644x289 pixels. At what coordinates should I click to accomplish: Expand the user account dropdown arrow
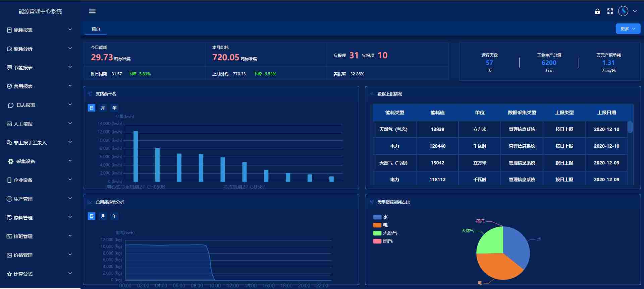(x=635, y=11)
